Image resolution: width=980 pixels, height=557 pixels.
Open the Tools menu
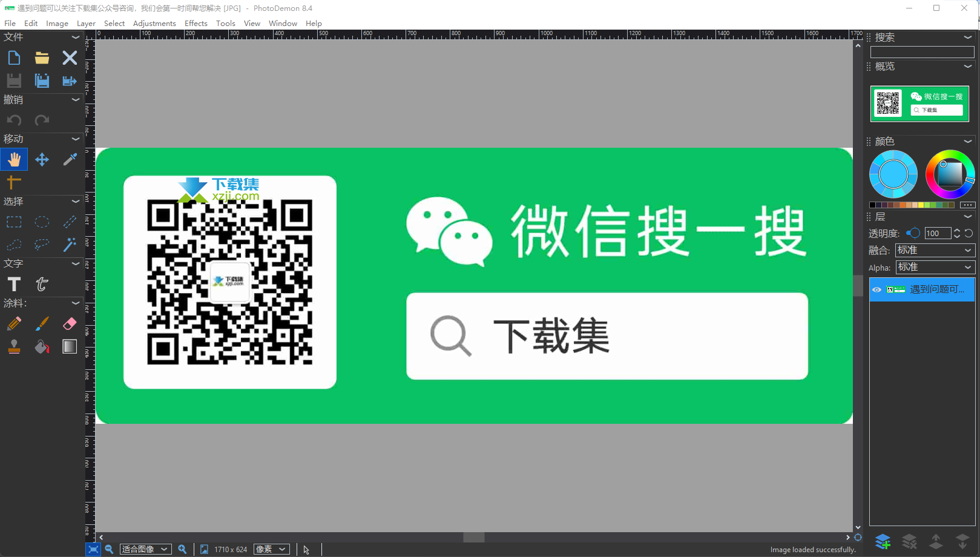pyautogui.click(x=225, y=23)
